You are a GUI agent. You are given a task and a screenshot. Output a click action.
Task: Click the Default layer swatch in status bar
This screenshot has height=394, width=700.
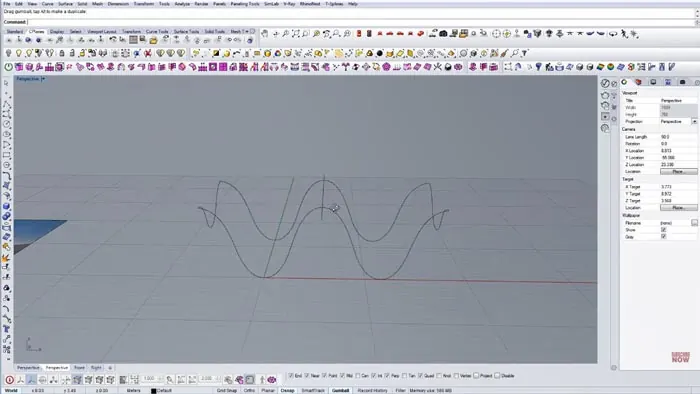(154, 391)
